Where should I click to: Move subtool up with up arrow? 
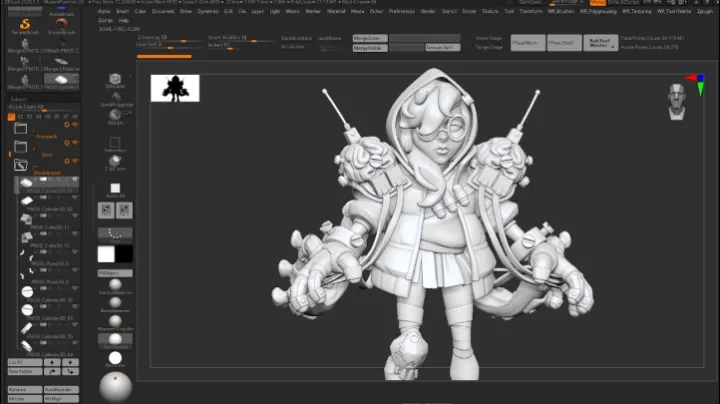52,362
